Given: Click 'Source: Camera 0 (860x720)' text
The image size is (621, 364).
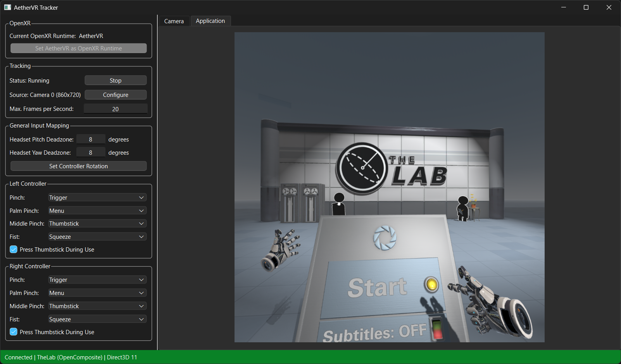Looking at the screenshot, I should (45, 95).
